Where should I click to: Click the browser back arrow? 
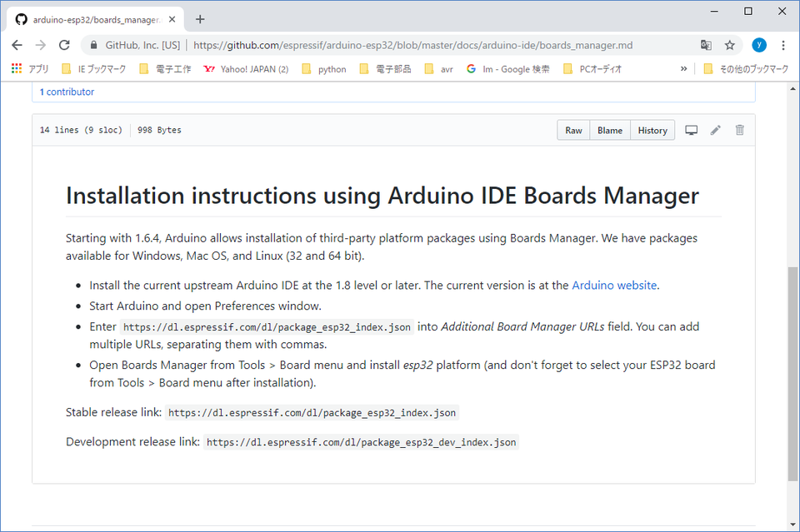[17, 45]
